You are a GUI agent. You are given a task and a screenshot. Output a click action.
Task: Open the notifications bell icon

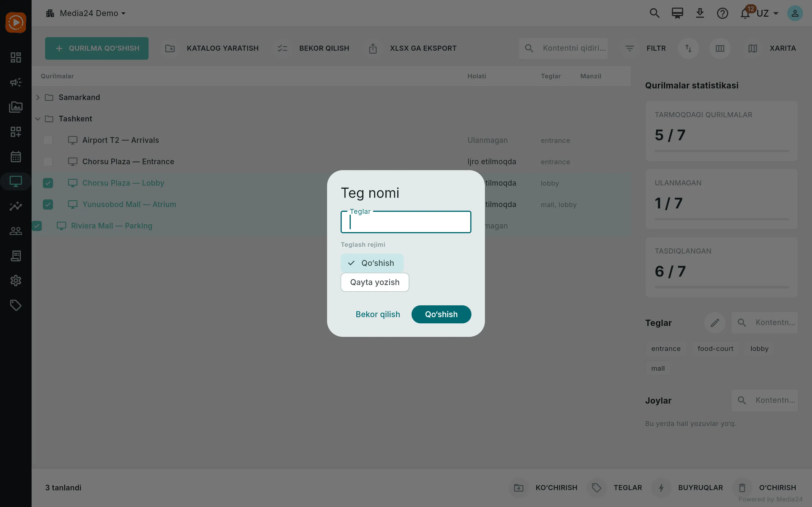tap(745, 14)
